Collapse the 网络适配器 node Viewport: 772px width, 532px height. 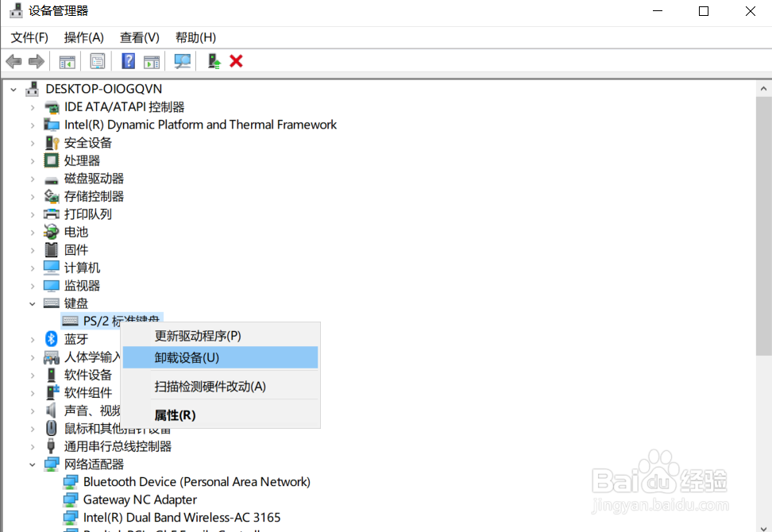coord(33,465)
